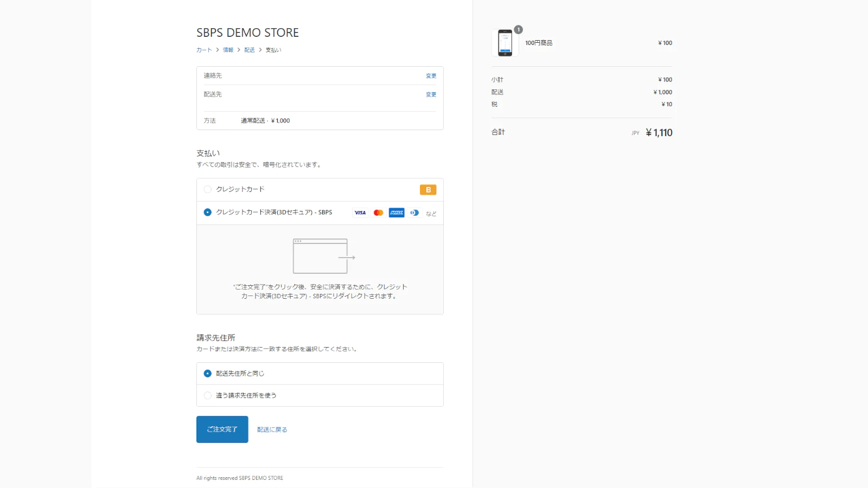Go to カート breadcrumb
The image size is (868, 488).
(204, 50)
